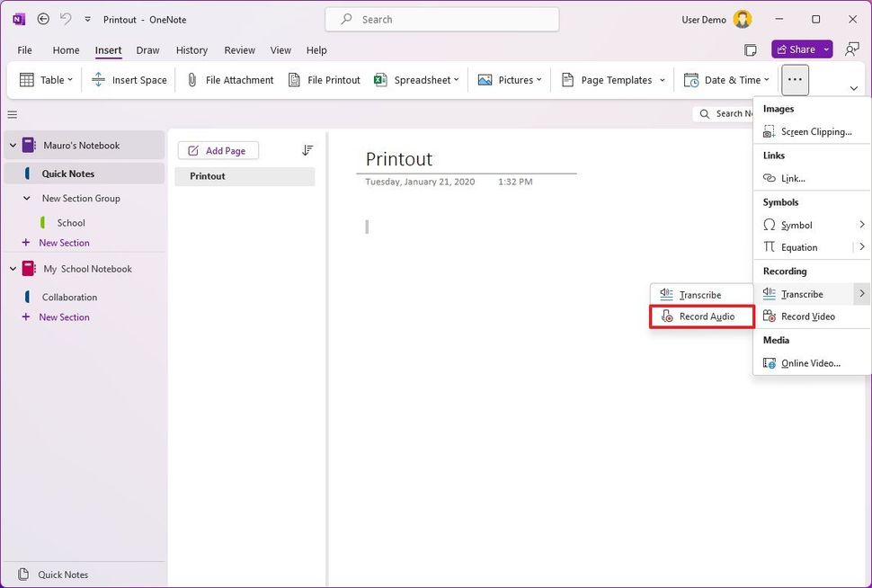Toggle the navigation pane hamburger icon
Screen dimensions: 872x588
(x=13, y=115)
